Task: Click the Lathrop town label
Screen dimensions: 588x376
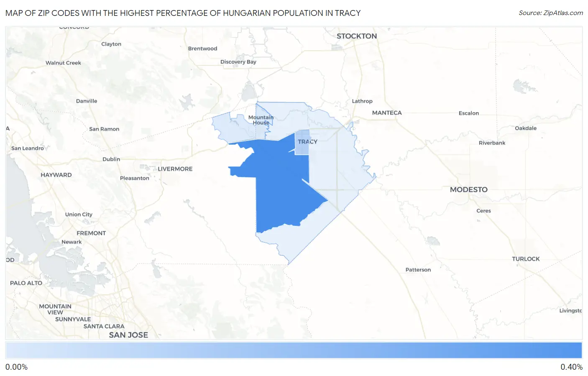Action: click(362, 101)
